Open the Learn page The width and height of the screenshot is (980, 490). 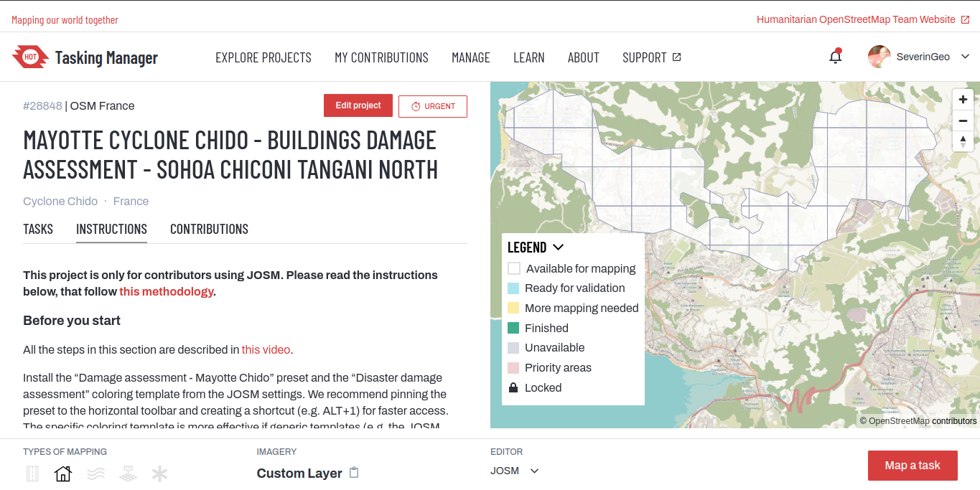[x=529, y=57]
